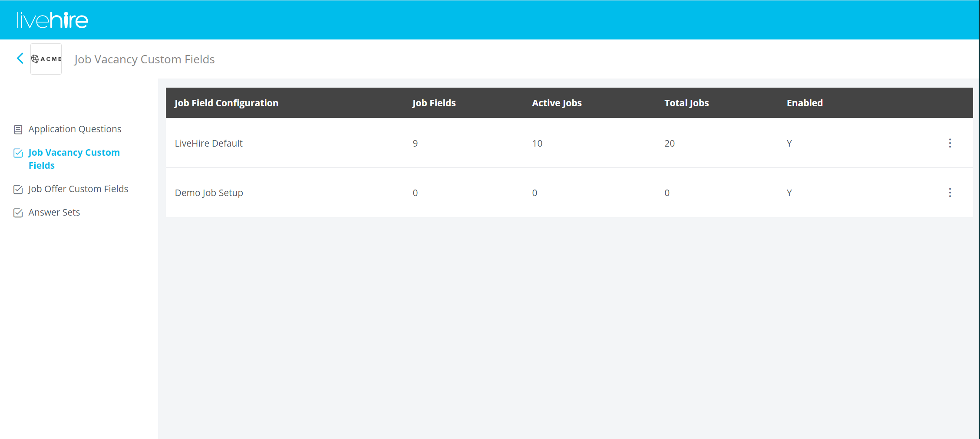Select Application Questions in the sidebar
This screenshot has height=439, width=980.
[x=75, y=129]
